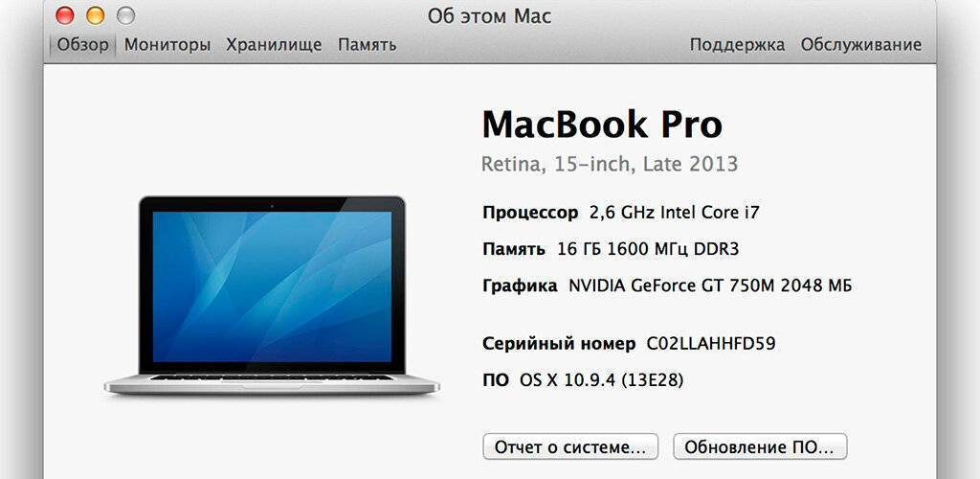Switch to the Хранилище tab
The image size is (980, 479).
[x=274, y=45]
